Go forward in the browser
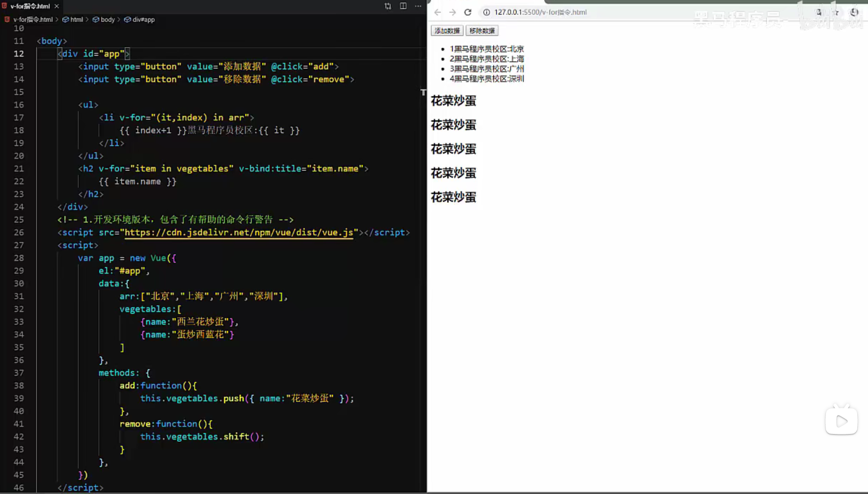The width and height of the screenshot is (868, 494). coord(452,12)
